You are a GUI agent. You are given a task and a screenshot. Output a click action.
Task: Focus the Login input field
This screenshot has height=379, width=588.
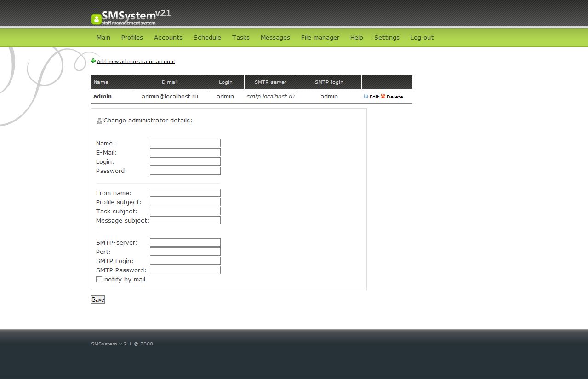point(185,161)
